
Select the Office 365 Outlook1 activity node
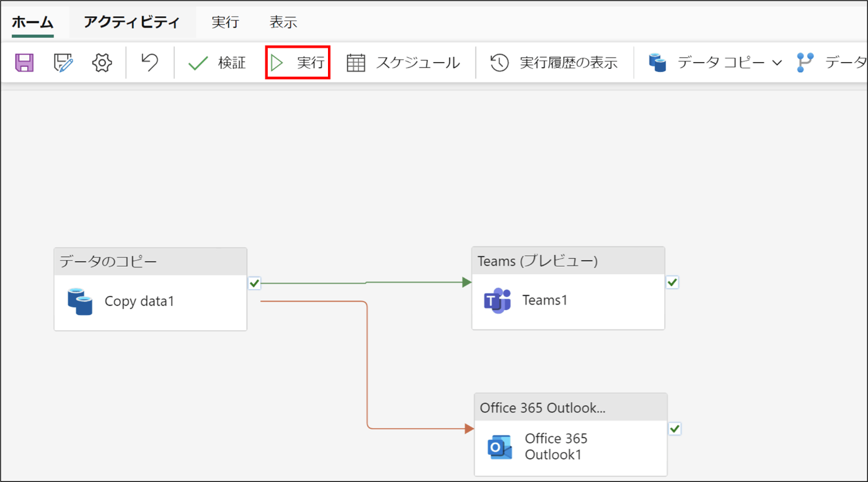pyautogui.click(x=570, y=434)
